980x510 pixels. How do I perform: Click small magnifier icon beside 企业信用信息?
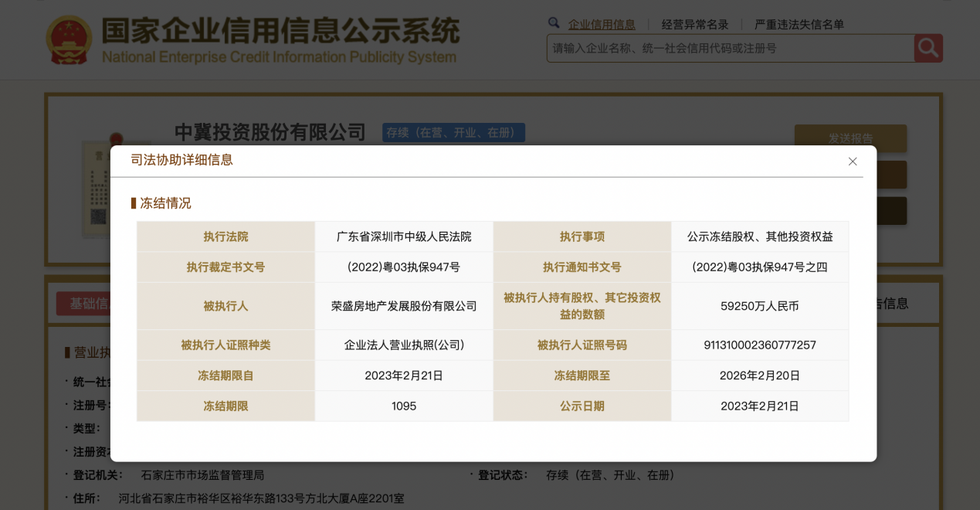pos(554,24)
